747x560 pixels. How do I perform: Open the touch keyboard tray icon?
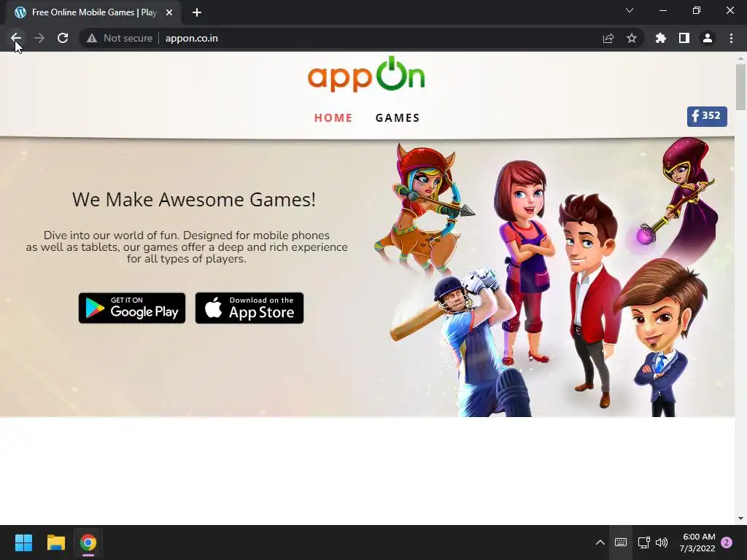[620, 542]
